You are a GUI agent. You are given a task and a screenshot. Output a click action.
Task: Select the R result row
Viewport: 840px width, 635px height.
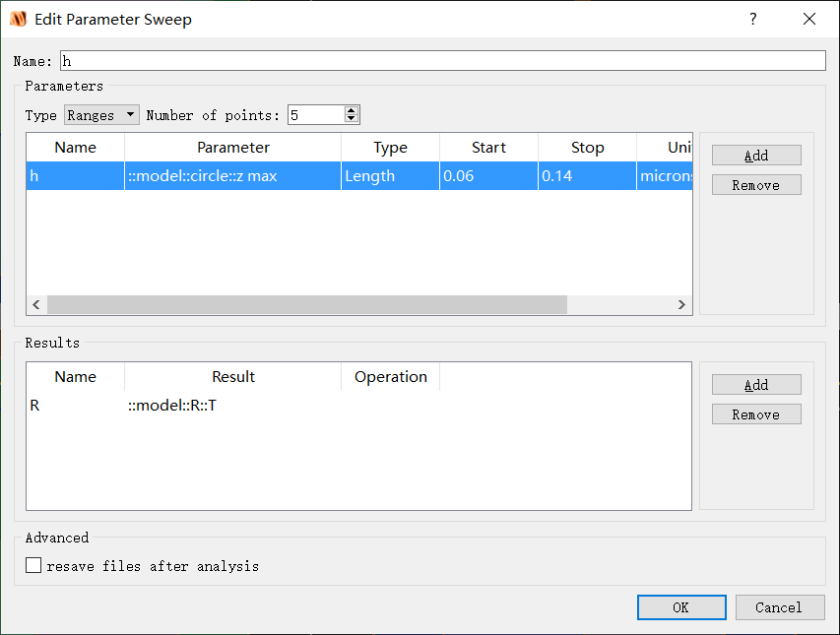(x=148, y=405)
